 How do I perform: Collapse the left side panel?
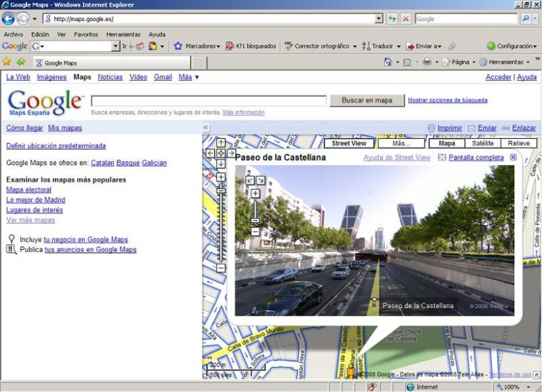pyautogui.click(x=206, y=128)
